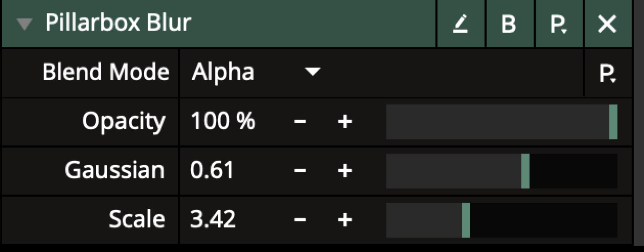This screenshot has width=644, height=252.
Task: Decrease the Opacity value with minus
Action: click(x=300, y=122)
